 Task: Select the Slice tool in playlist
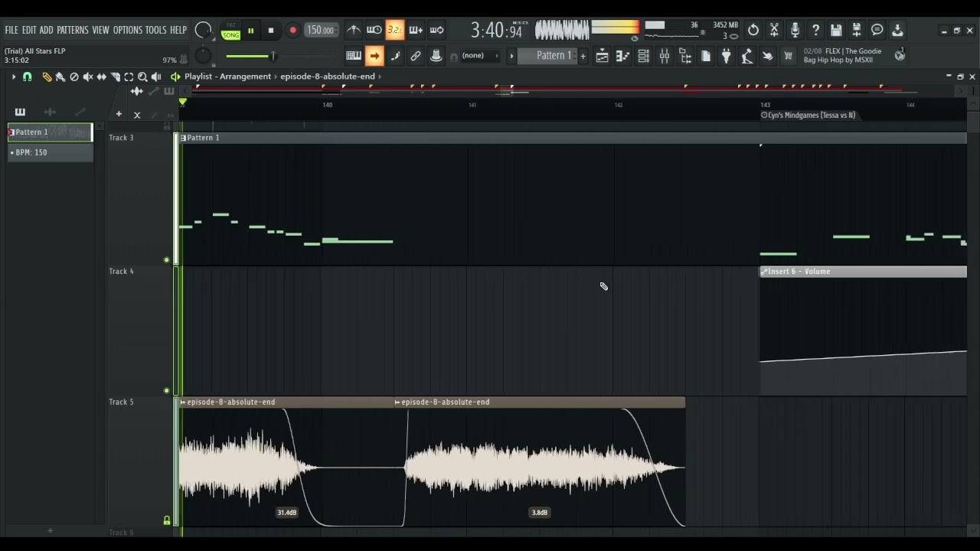[x=115, y=77]
